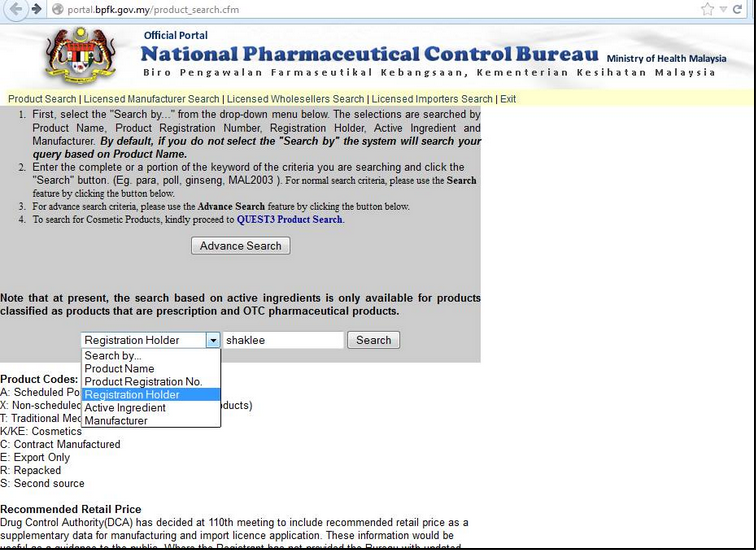Choose Product Registration No. option
756x550 pixels.
(151, 382)
